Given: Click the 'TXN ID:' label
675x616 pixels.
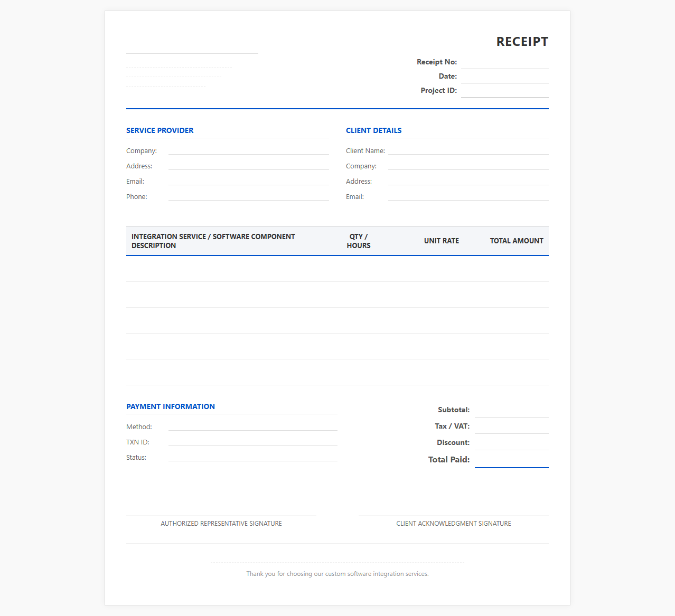Looking at the screenshot, I should click(x=138, y=442).
